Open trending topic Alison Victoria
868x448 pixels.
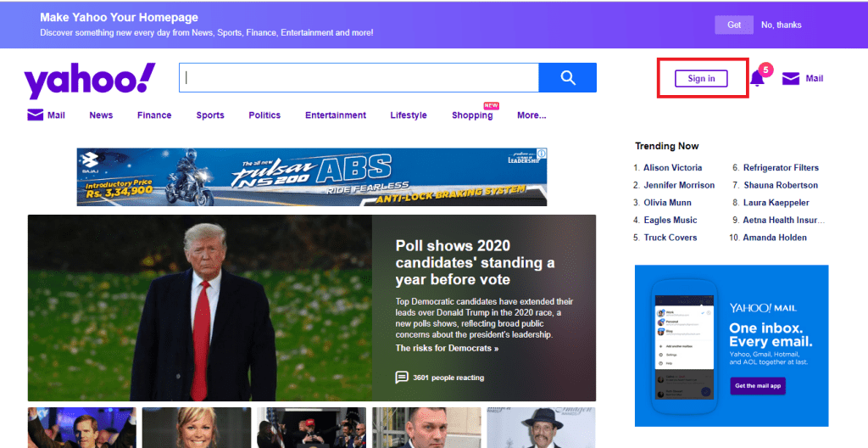(x=672, y=168)
